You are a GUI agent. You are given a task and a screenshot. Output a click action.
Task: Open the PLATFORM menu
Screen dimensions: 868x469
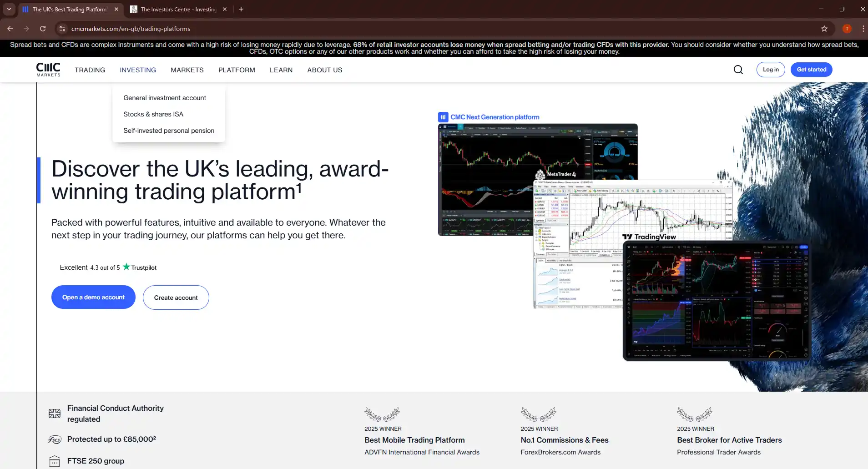click(237, 70)
